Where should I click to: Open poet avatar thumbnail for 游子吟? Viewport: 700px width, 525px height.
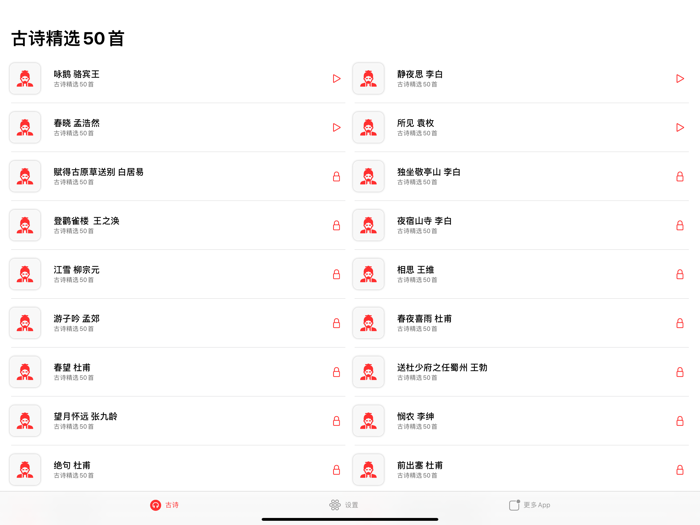pyautogui.click(x=25, y=323)
